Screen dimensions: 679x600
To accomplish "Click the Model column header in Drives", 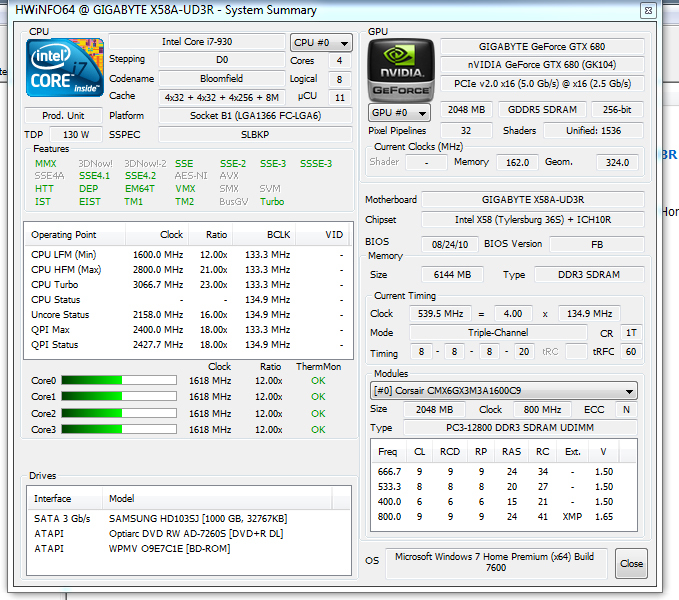I will coord(217,499).
